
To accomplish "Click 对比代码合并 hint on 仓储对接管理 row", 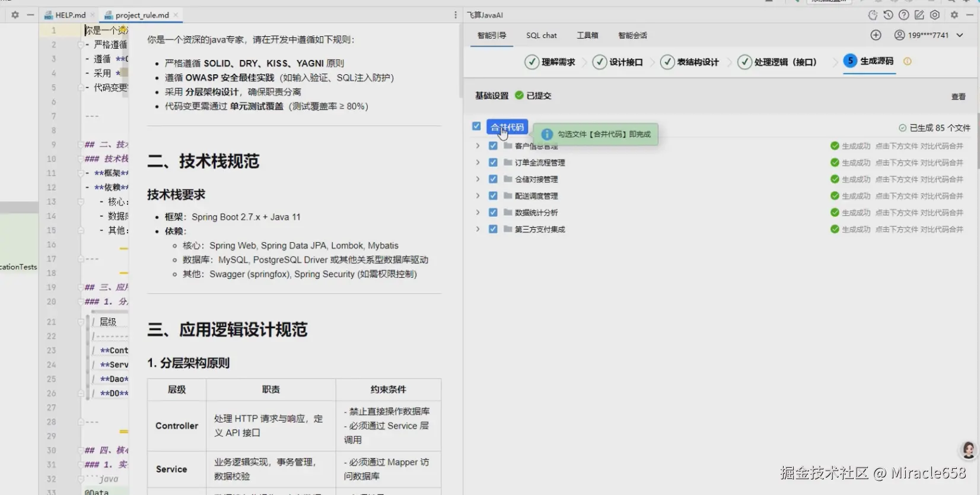I will [942, 179].
